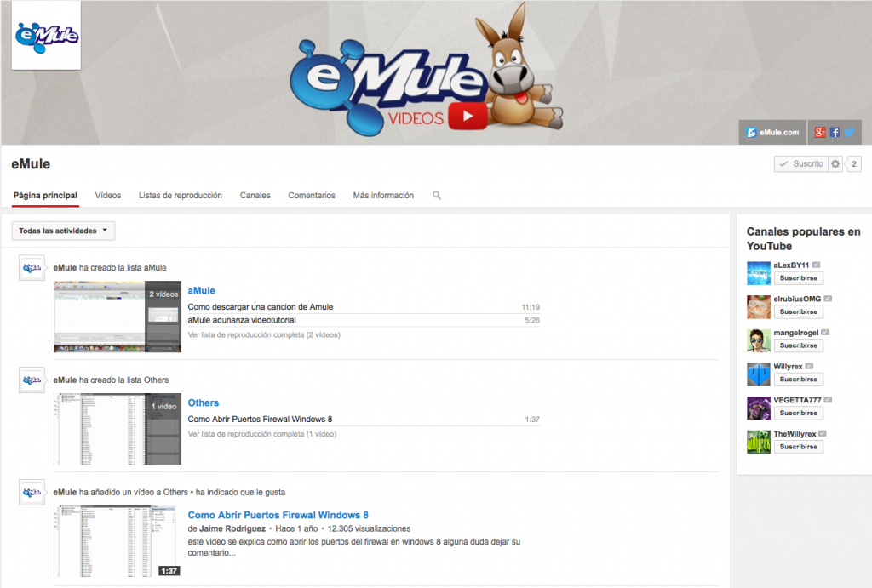
Task: Open the aMule playlist thumbnail
Action: click(118, 317)
